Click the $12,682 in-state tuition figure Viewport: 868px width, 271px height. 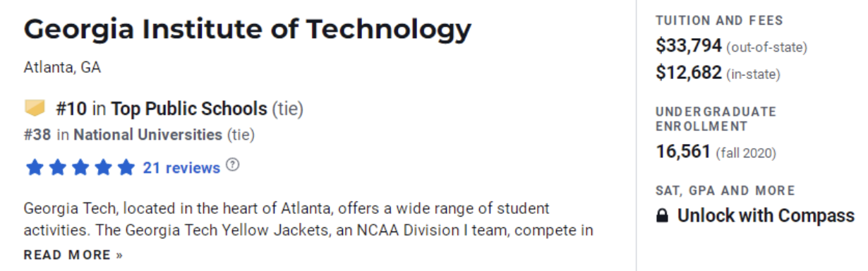tap(689, 73)
